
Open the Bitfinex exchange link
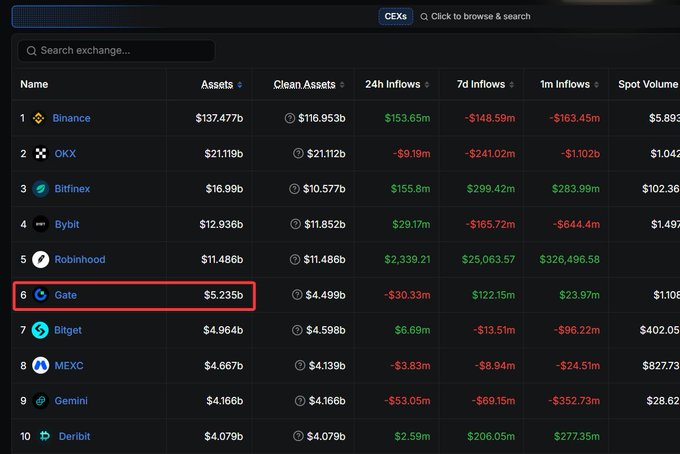(72, 189)
